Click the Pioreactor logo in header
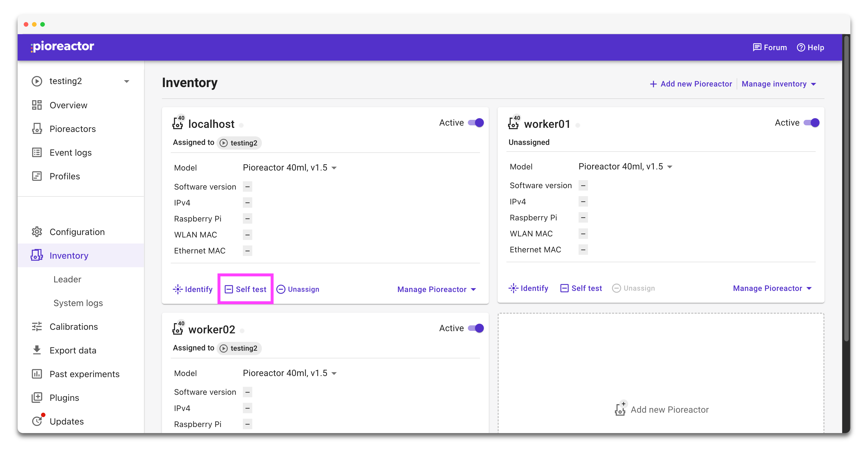The width and height of the screenshot is (868, 454). [x=62, y=47]
